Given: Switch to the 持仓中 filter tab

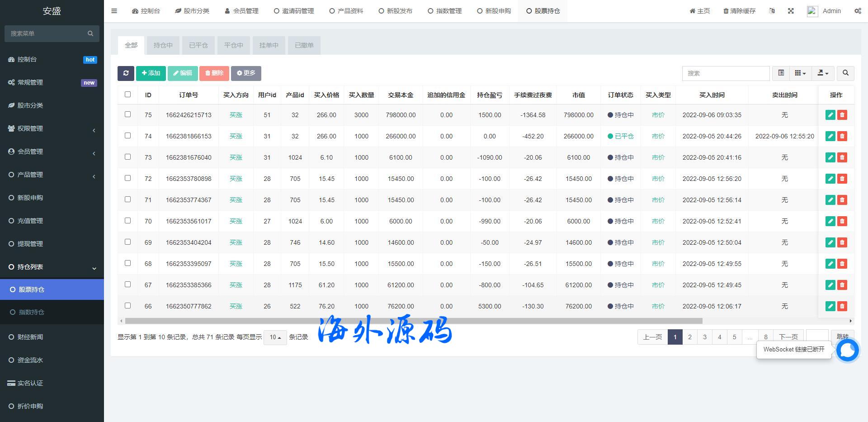Looking at the screenshot, I should [163, 45].
